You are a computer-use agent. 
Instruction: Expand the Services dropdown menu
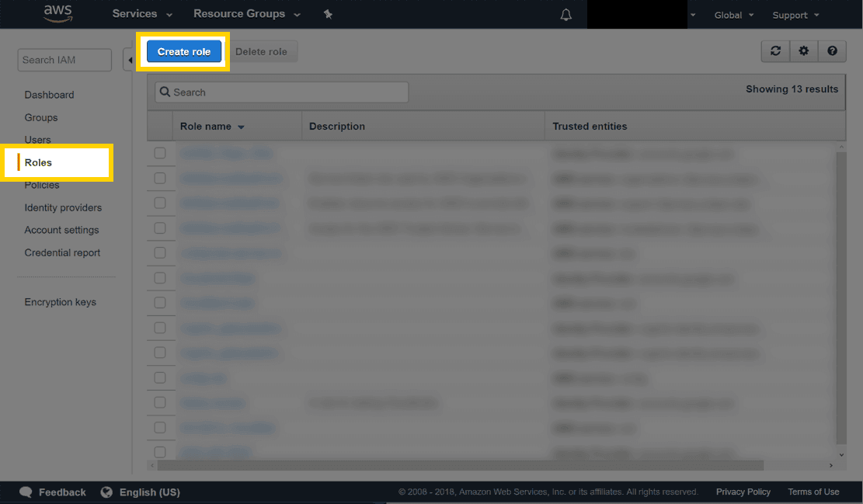pos(142,14)
